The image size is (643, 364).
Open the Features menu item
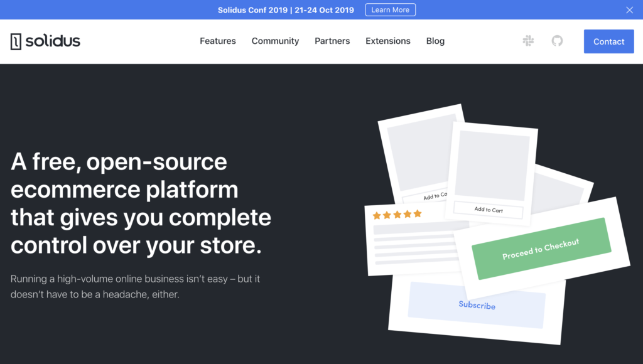[x=218, y=41]
